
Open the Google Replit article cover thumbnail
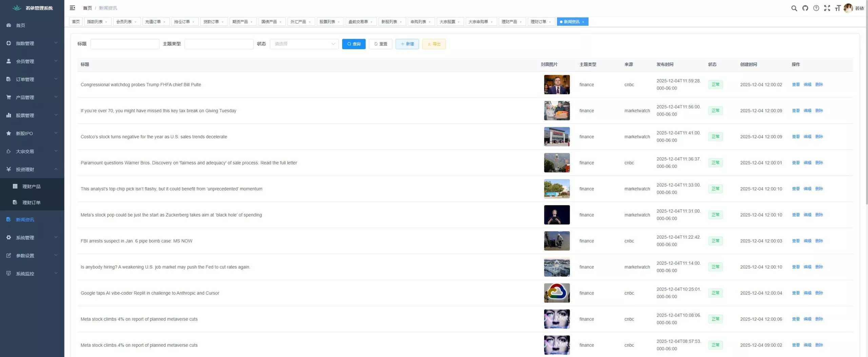tap(556, 293)
